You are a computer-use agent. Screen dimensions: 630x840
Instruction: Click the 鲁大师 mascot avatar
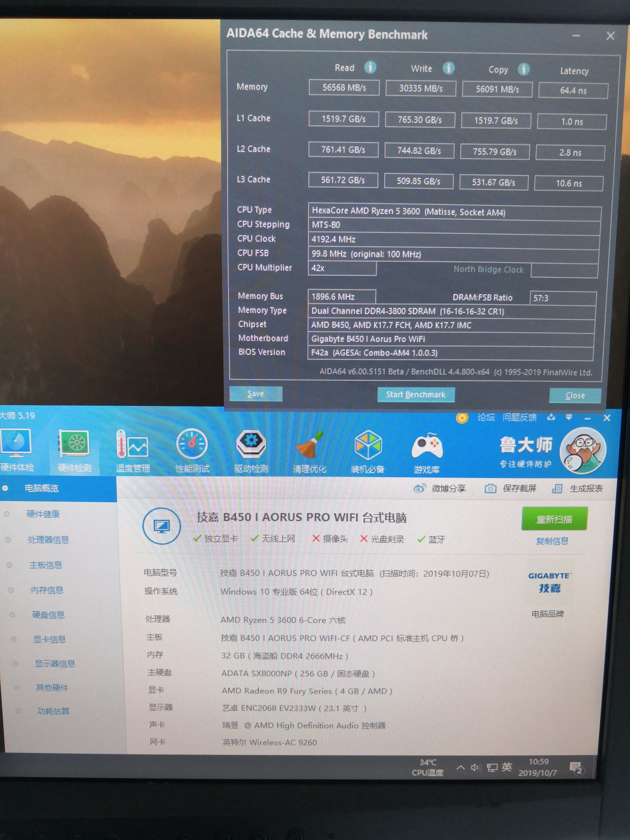(583, 450)
